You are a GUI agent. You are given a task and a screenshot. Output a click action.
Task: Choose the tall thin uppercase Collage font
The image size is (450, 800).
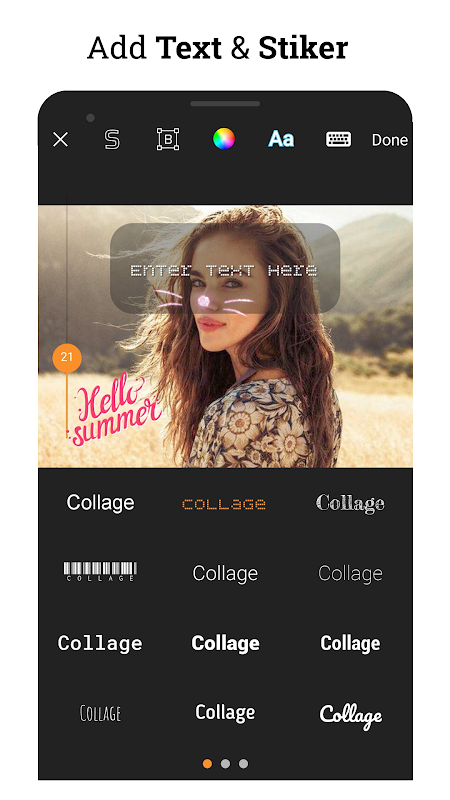click(x=101, y=713)
